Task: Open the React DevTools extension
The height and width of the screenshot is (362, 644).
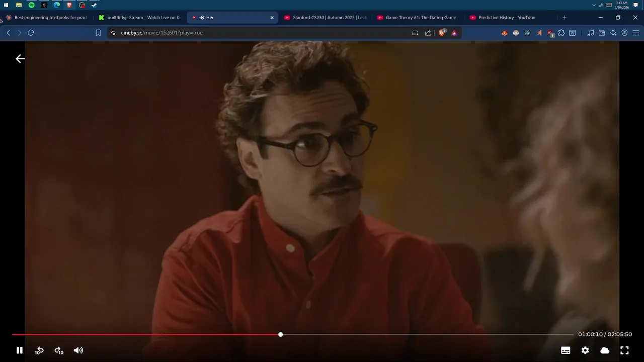Action: pyautogui.click(x=527, y=33)
